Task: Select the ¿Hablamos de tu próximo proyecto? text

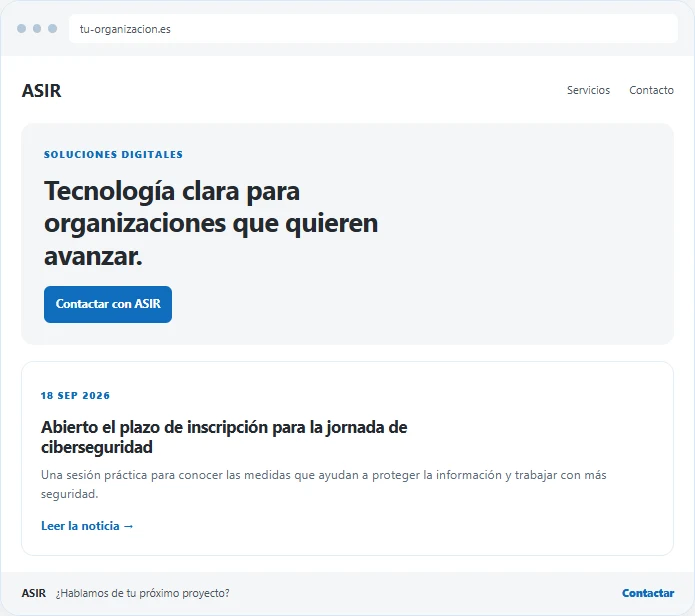Action: click(142, 593)
